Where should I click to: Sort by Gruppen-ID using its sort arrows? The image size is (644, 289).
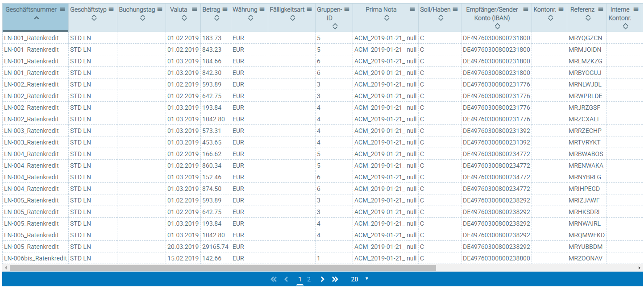335,26
